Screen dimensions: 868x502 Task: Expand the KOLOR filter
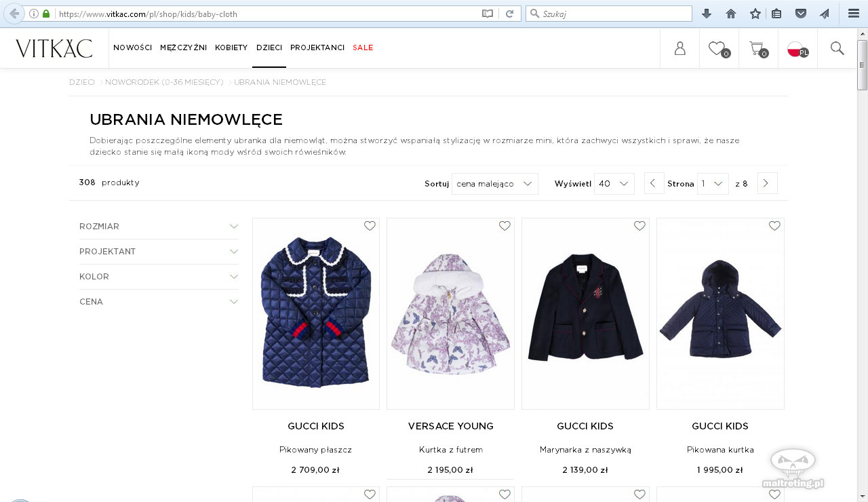159,277
